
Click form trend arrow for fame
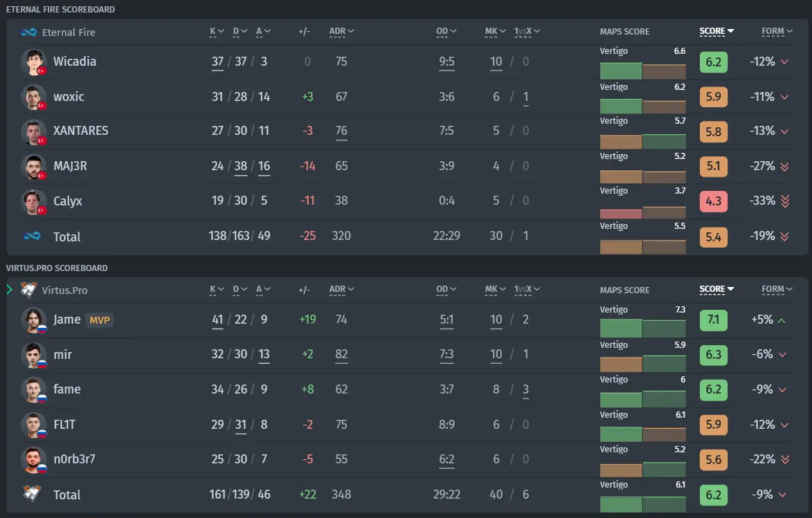[x=782, y=389]
